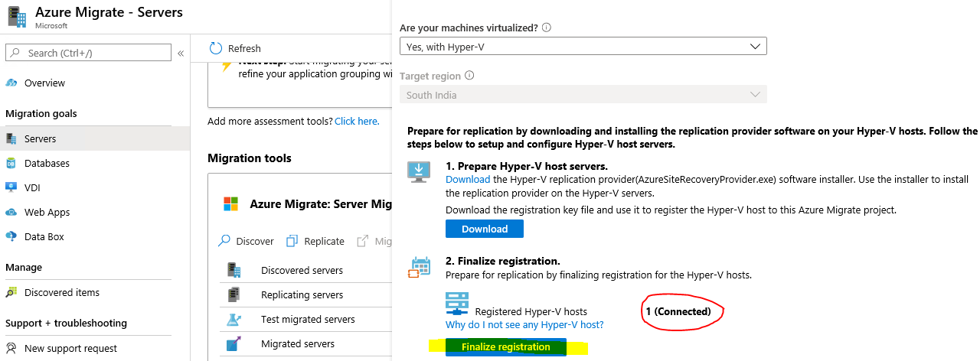
Task: Click the Discover button on Server Migration
Action: point(246,241)
